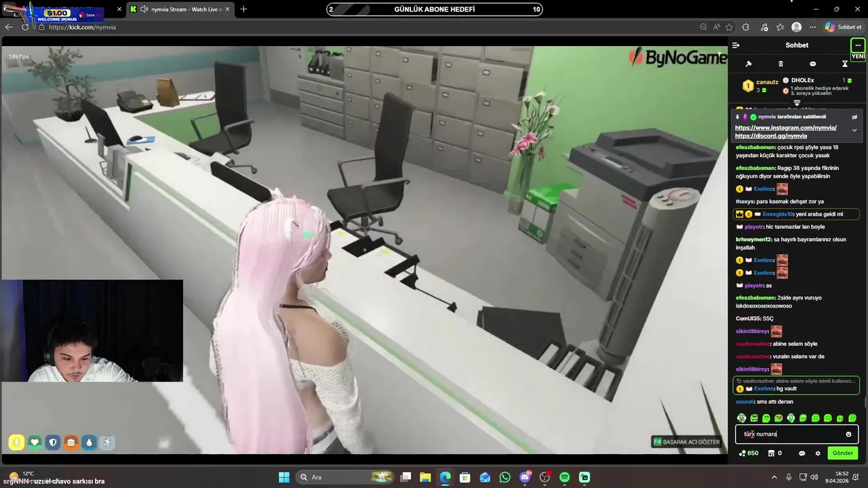Click username CemUI35 in chat

748,319
